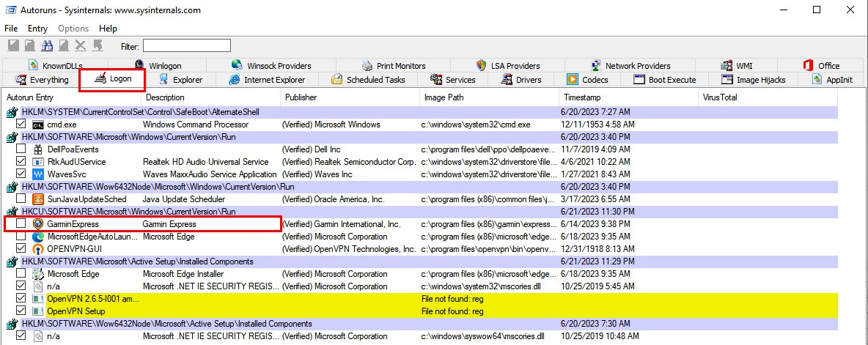Click the OPENVPN-GUI keyhole icon
Image resolution: width=868 pixels, height=345 pixels.
pyautogui.click(x=37, y=249)
